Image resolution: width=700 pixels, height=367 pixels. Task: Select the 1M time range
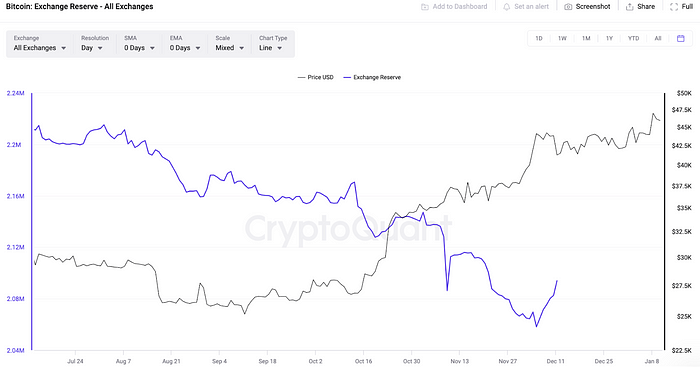[x=586, y=38]
